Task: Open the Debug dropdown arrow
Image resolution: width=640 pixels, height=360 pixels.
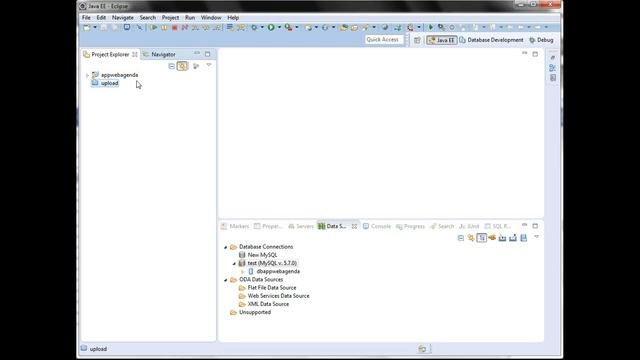Action: (x=262, y=27)
